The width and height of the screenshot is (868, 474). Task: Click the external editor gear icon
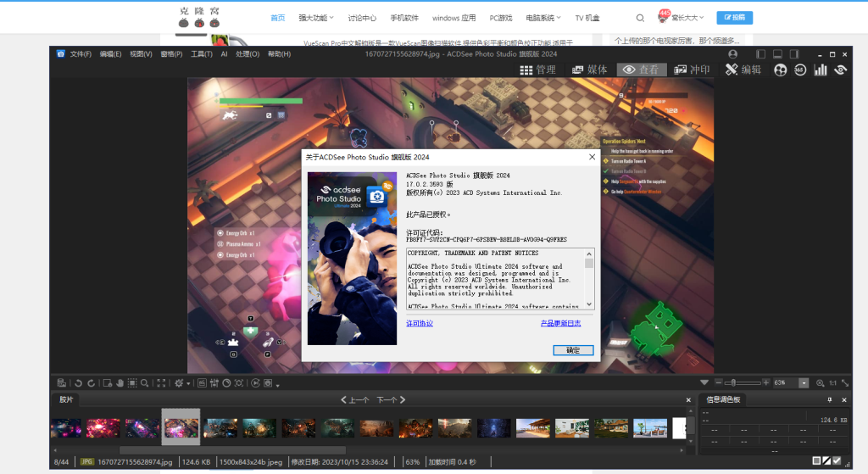(179, 383)
